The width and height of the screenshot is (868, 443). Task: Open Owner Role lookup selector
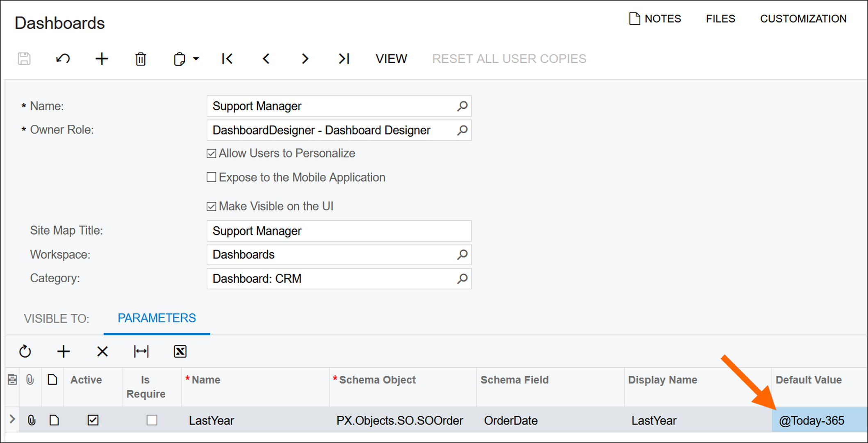click(462, 130)
